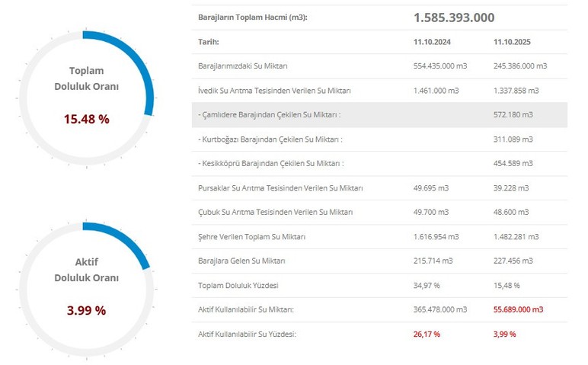The height and width of the screenshot is (365, 588).
Task: Click the İvedik Su Arıtma Tesisinden row label
Action: [x=274, y=91]
